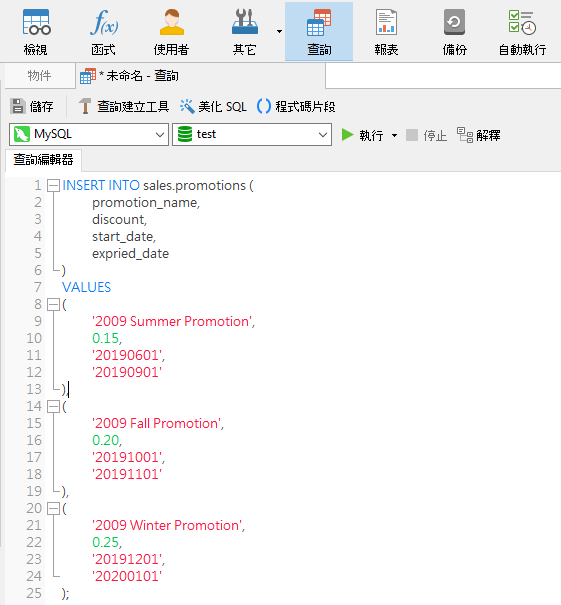
Task: Click the INSERT INTO keyword text
Action: (101, 186)
